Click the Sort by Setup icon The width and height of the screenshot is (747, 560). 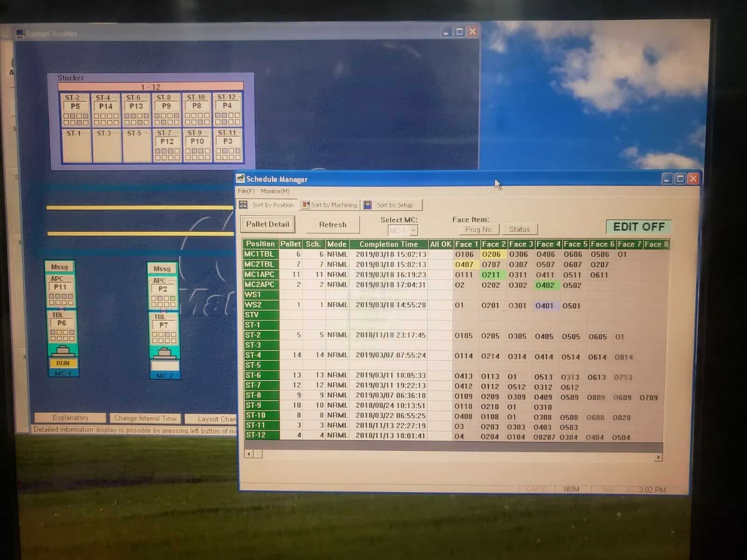click(368, 205)
